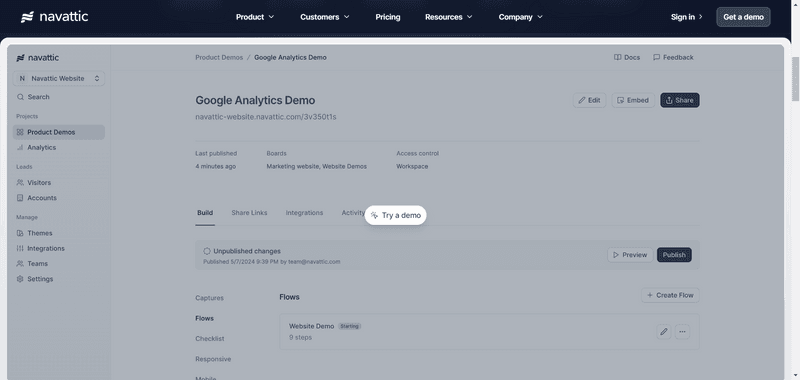Select Product Demos in sidebar
The height and width of the screenshot is (380, 800).
(x=59, y=132)
